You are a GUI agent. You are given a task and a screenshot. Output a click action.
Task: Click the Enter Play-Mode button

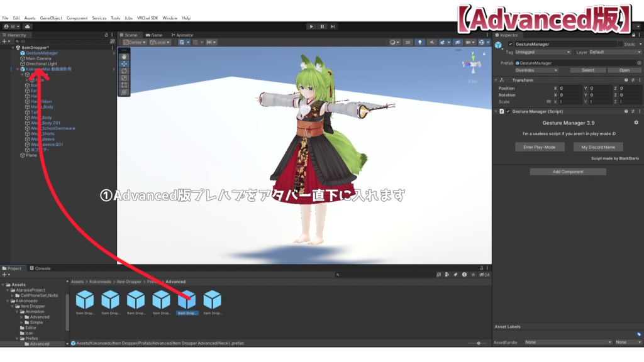tap(540, 147)
